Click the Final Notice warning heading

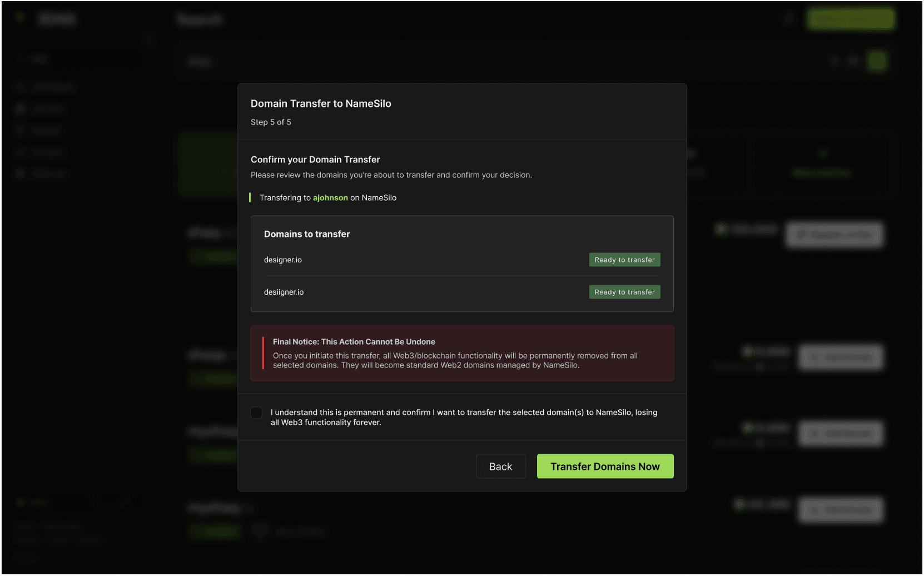354,342
